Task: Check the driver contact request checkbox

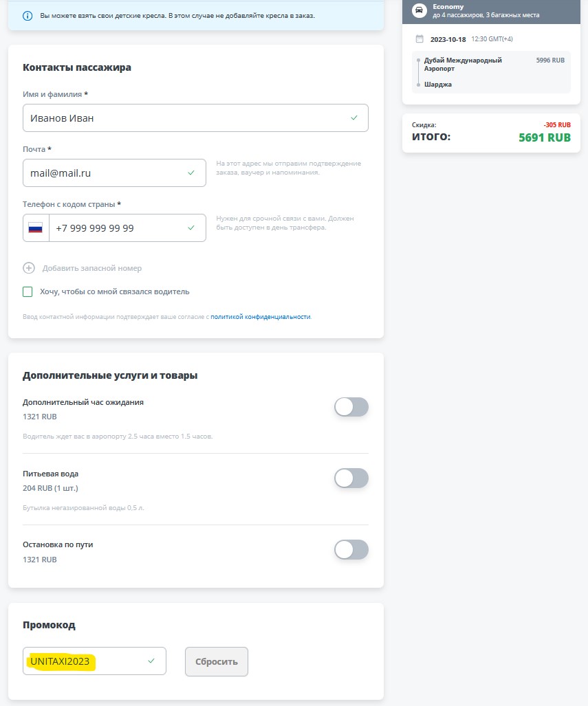Action: (28, 291)
